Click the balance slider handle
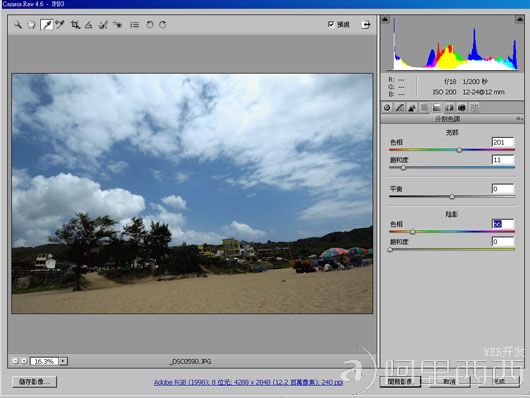This screenshot has width=530, height=398. click(452, 197)
